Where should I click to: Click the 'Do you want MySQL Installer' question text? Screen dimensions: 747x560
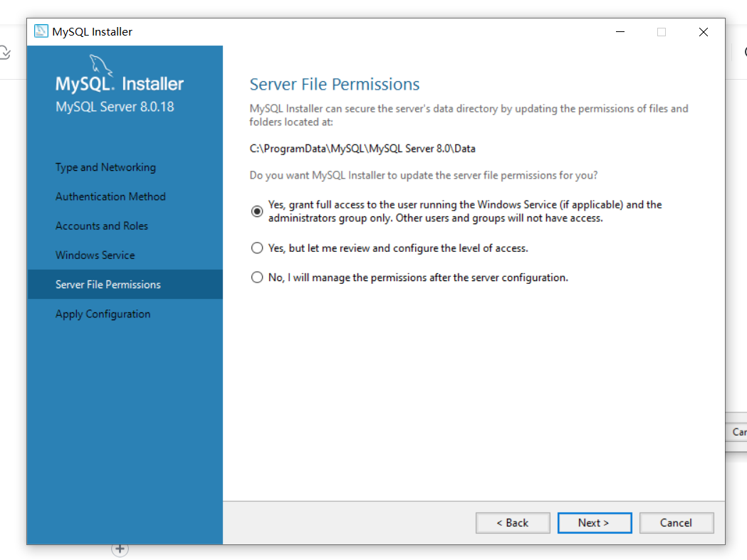click(424, 175)
